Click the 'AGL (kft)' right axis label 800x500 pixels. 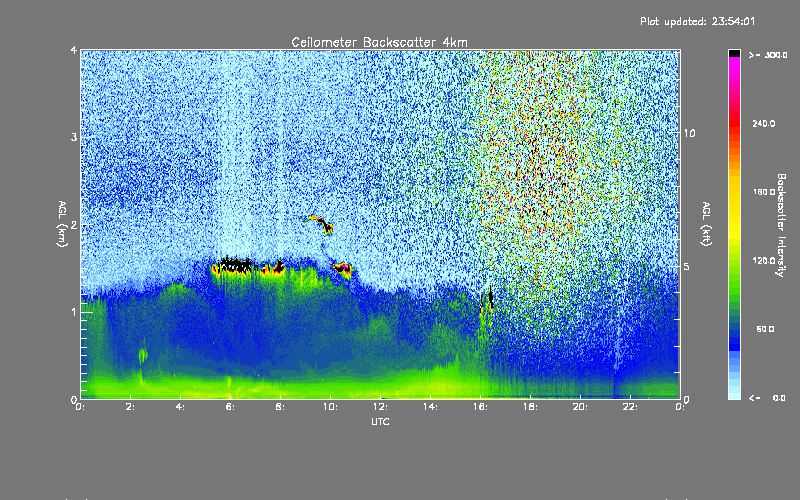pyautogui.click(x=707, y=224)
